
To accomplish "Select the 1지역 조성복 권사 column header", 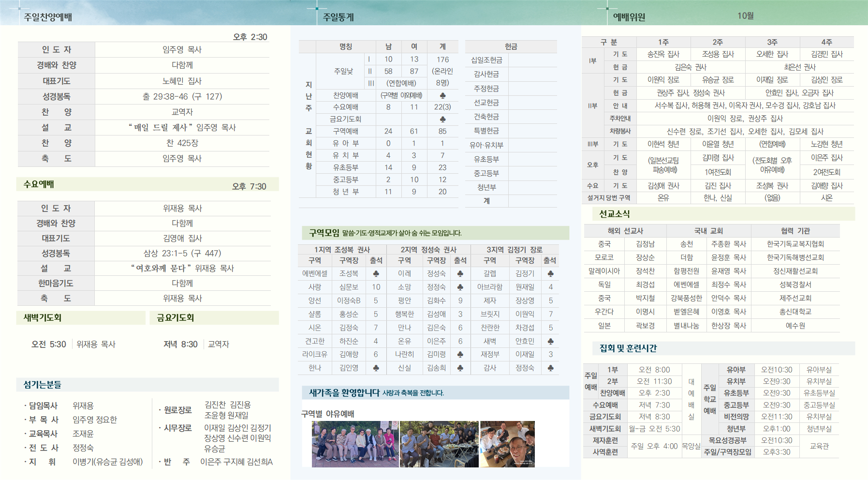I will pyautogui.click(x=342, y=250).
